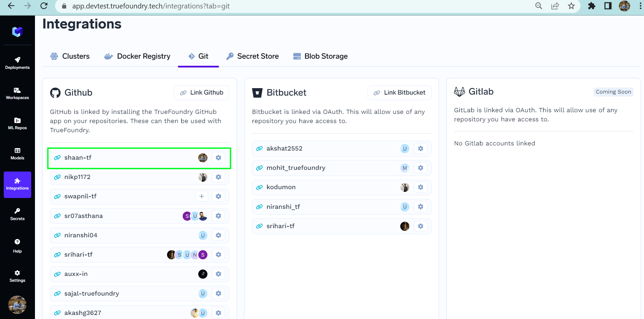644x319 pixels.
Task: Click the browser address bar
Action: point(295,6)
